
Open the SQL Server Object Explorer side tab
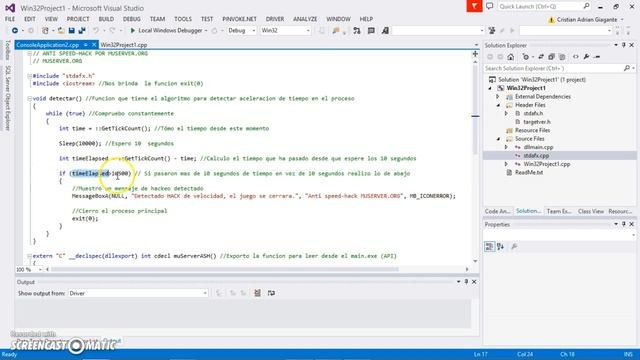coord(7,98)
